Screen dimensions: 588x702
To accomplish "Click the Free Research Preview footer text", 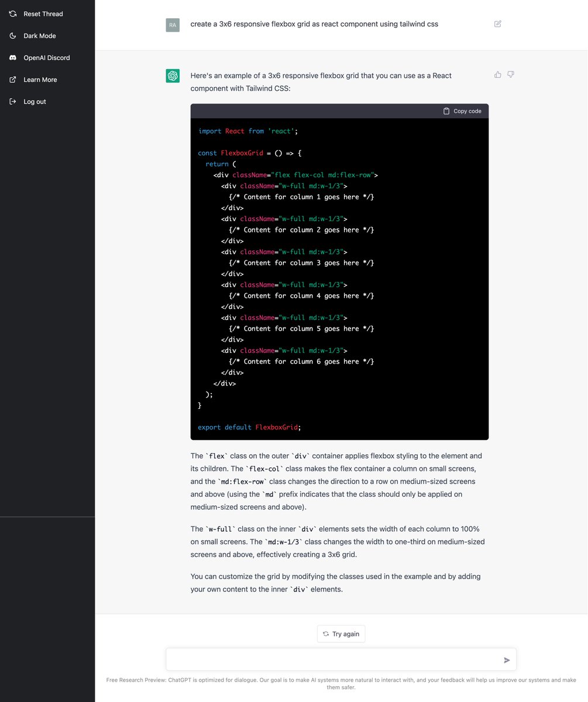I will 341,684.
